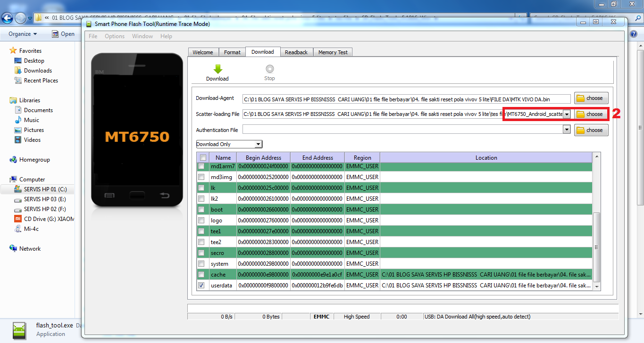Click the Name column header
The height and width of the screenshot is (343, 644).
coord(223,158)
